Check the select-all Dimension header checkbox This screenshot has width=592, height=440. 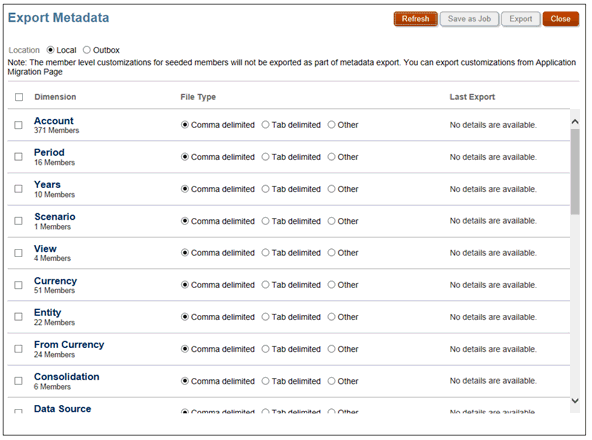[19, 97]
